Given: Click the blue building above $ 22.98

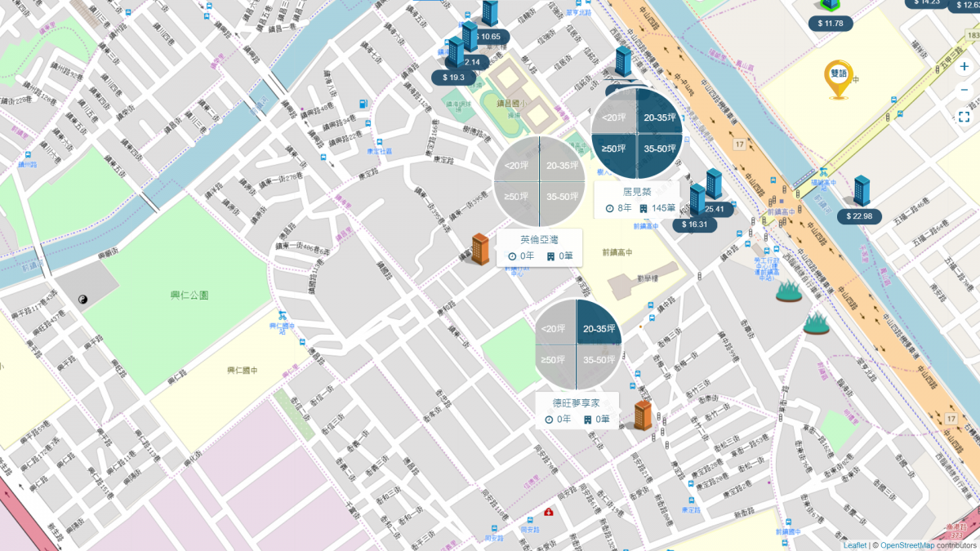Looking at the screenshot, I should click(x=862, y=190).
